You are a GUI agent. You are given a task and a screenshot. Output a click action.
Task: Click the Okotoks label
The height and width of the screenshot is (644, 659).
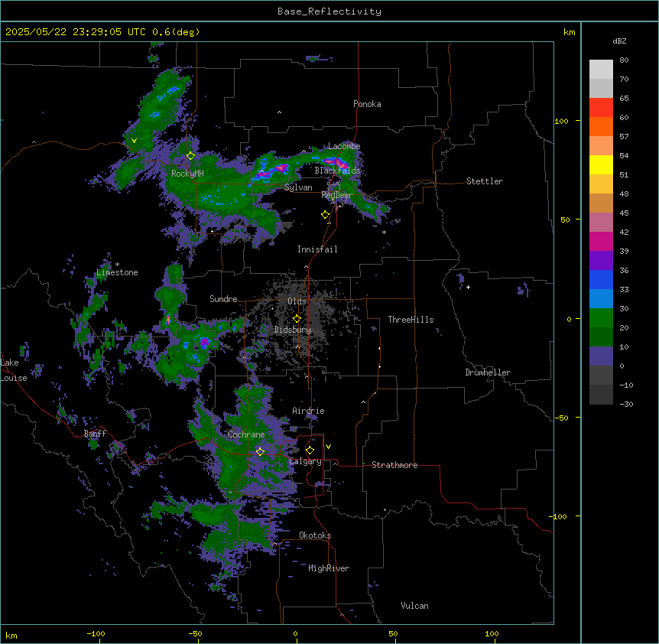tap(315, 535)
